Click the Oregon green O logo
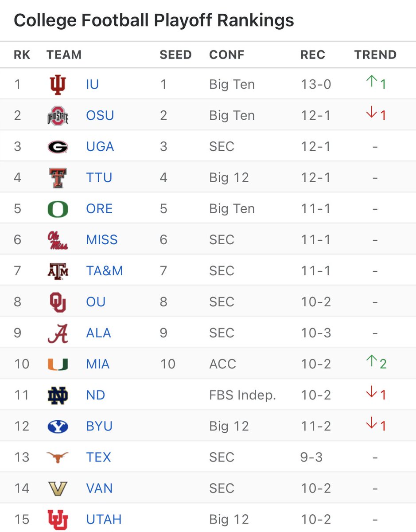This screenshot has height=532, width=416. [58, 209]
